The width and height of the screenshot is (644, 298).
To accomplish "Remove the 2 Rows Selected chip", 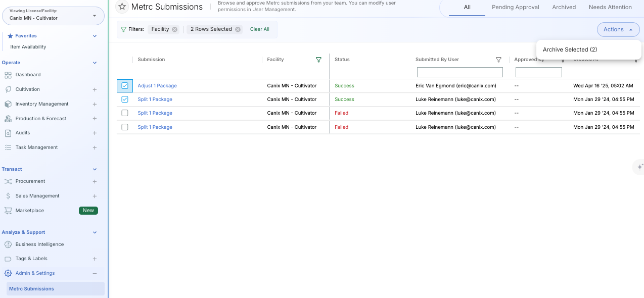I will click(x=238, y=29).
